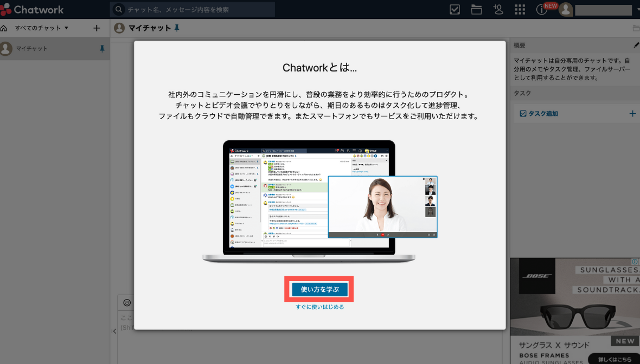This screenshot has width=640, height=364.
Task: Open the add contact icon
Action: [498, 9]
